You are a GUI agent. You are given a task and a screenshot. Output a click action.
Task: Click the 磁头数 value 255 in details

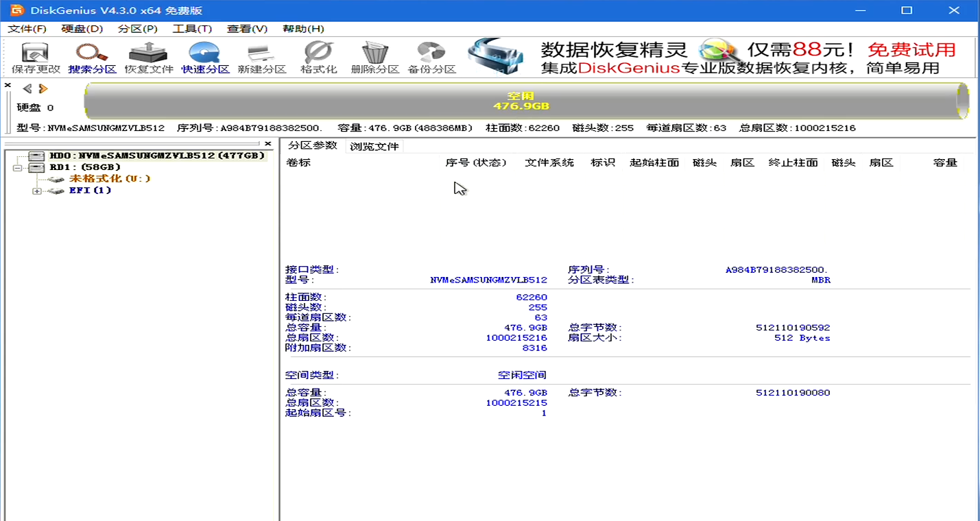click(x=538, y=308)
